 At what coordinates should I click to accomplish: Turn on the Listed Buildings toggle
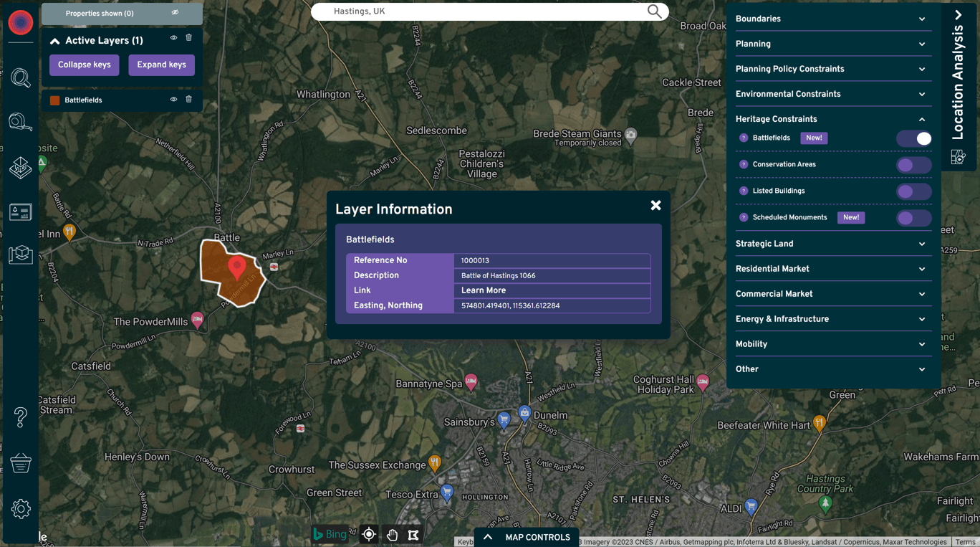click(x=914, y=191)
